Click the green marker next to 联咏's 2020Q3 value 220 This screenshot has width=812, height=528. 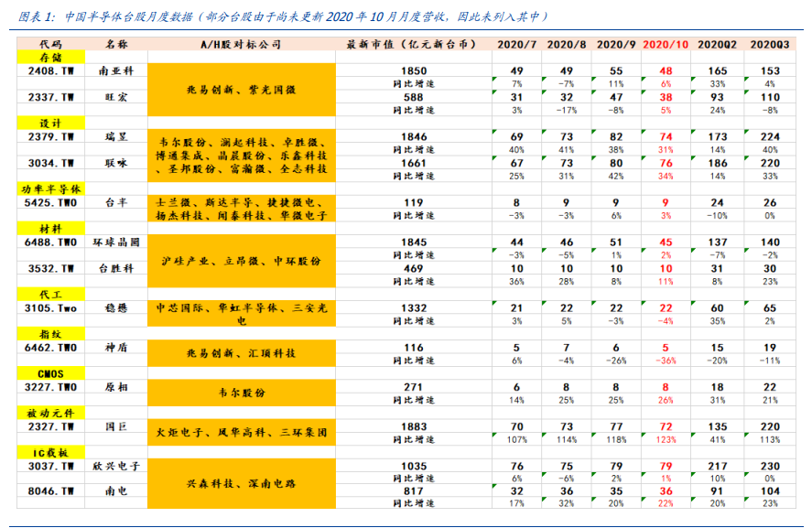point(745,157)
